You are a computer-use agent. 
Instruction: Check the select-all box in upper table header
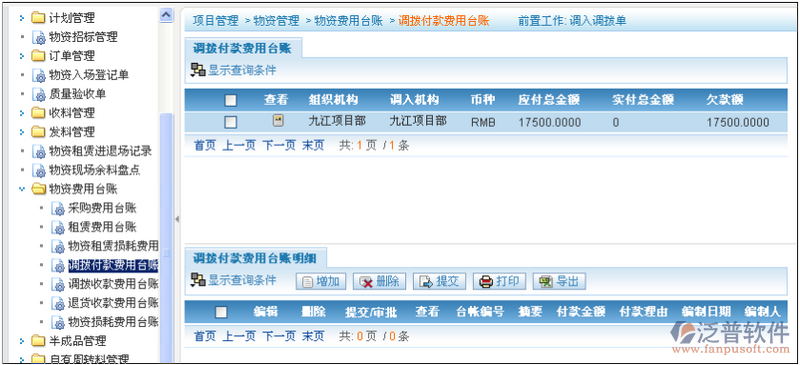pyautogui.click(x=231, y=100)
